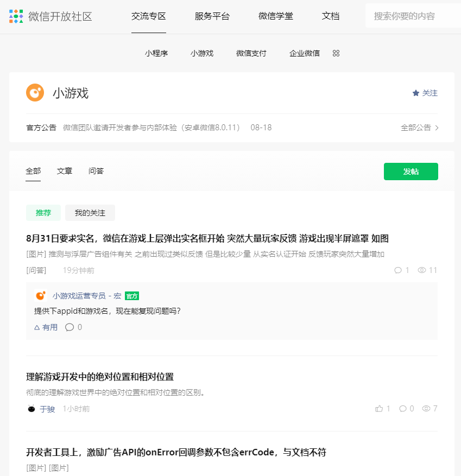The image size is (461, 476).
Task: Click the star icon beside 关注
Action: (x=416, y=93)
